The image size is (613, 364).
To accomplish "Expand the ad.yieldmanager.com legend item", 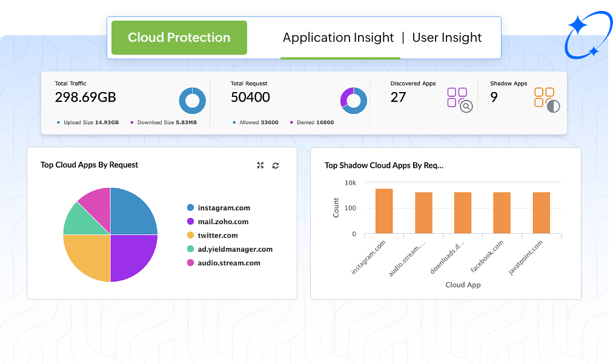I will [235, 249].
